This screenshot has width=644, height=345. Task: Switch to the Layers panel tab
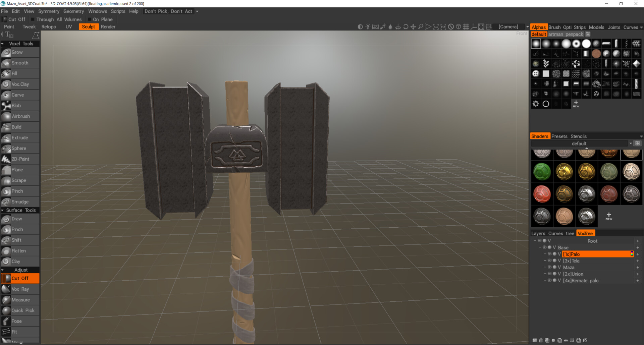click(x=538, y=234)
